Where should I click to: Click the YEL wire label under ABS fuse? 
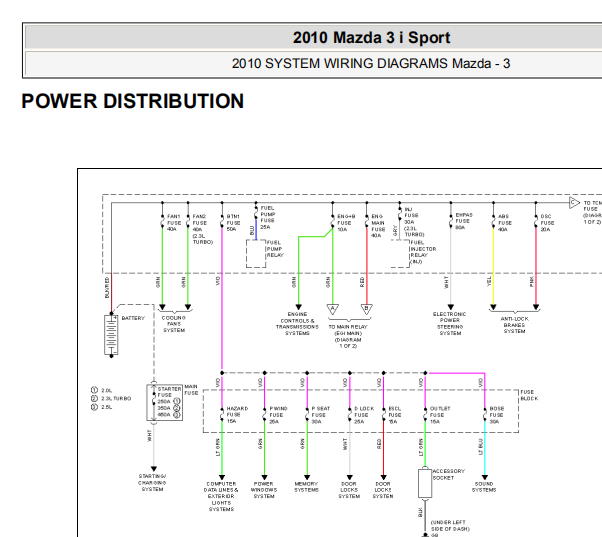489,281
